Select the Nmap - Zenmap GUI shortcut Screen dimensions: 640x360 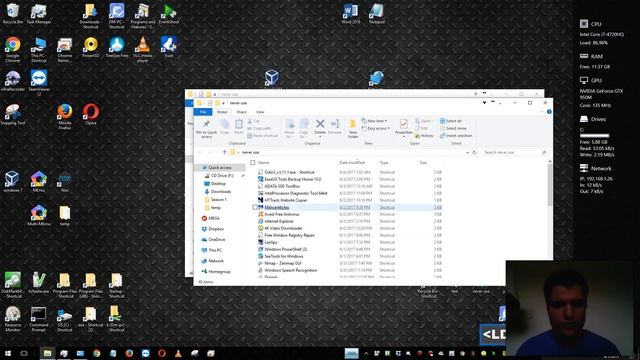point(283,263)
